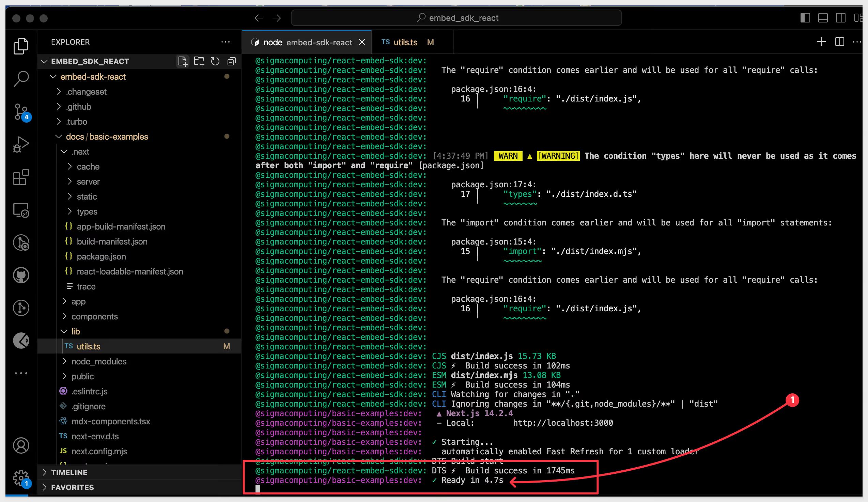
Task: Open the Extensions view
Action: pyautogui.click(x=21, y=177)
